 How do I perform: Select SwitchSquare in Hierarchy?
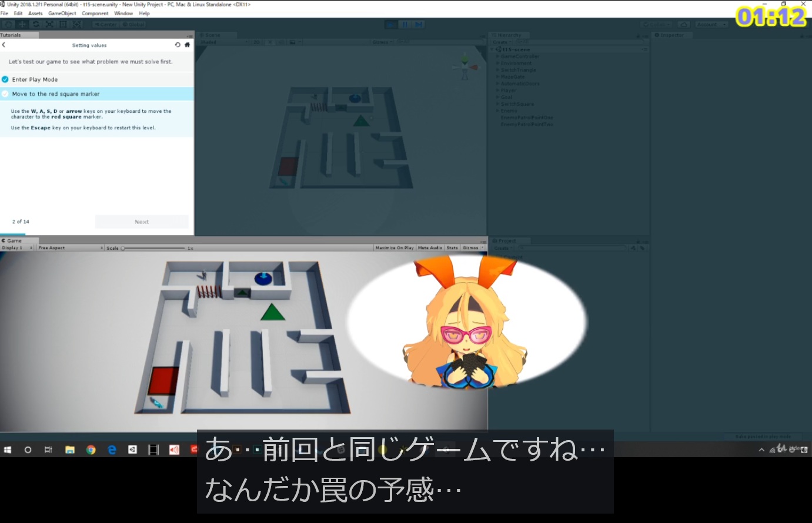(517, 104)
